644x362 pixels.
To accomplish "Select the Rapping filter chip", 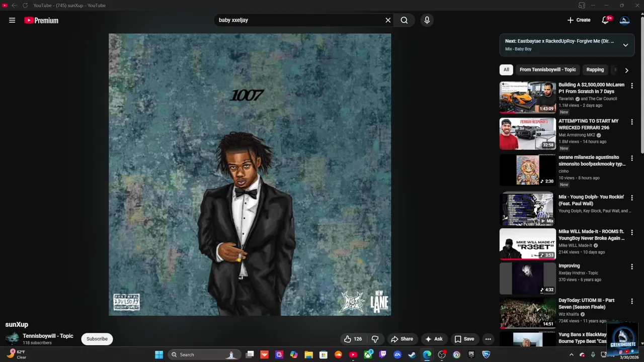I will tap(595, 70).
